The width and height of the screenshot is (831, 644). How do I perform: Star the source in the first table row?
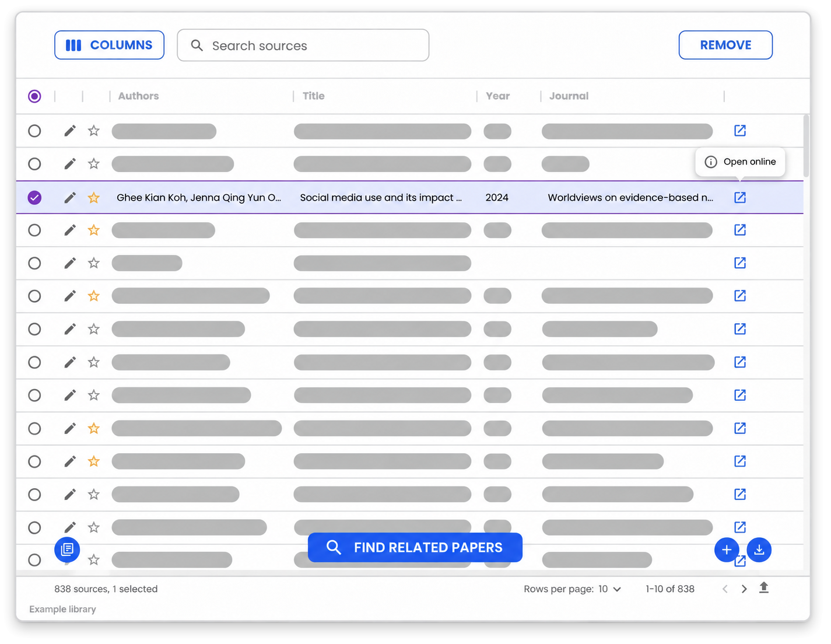click(94, 131)
